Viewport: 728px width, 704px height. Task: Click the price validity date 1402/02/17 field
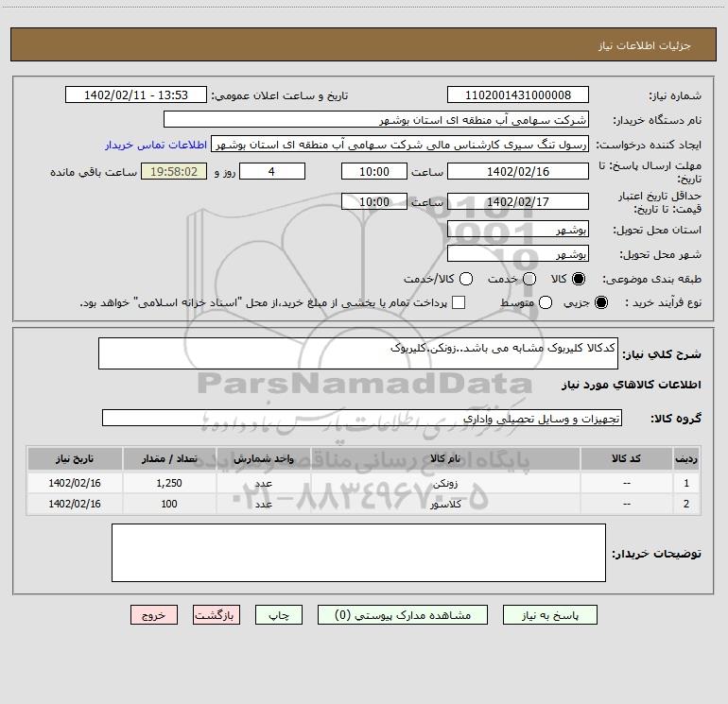coord(518,201)
